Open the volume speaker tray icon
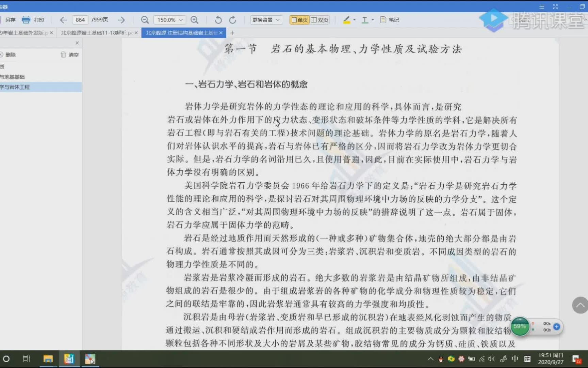This screenshot has width=588, height=368. pos(492,359)
